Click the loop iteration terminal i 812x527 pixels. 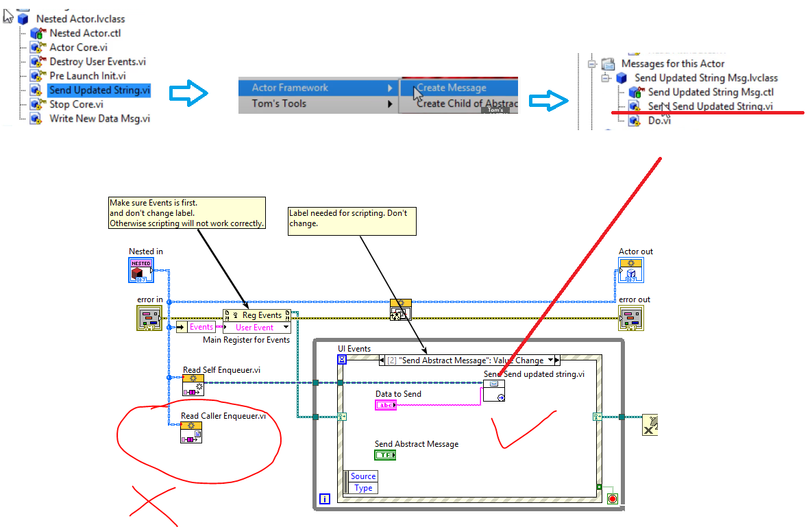[x=325, y=499]
